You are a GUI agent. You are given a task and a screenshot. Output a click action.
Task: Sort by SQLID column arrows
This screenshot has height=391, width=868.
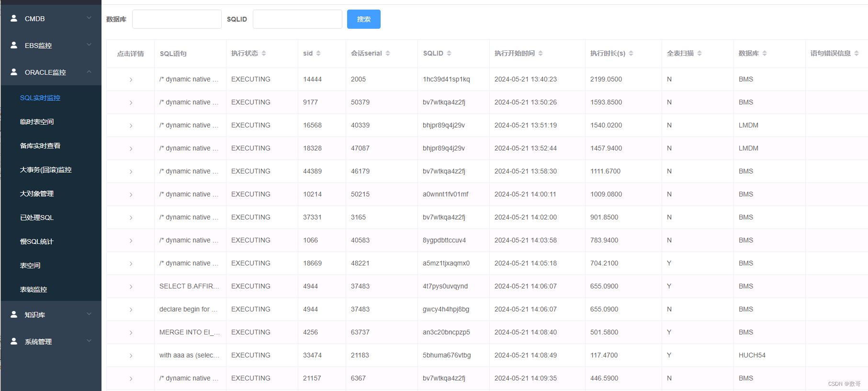(449, 53)
